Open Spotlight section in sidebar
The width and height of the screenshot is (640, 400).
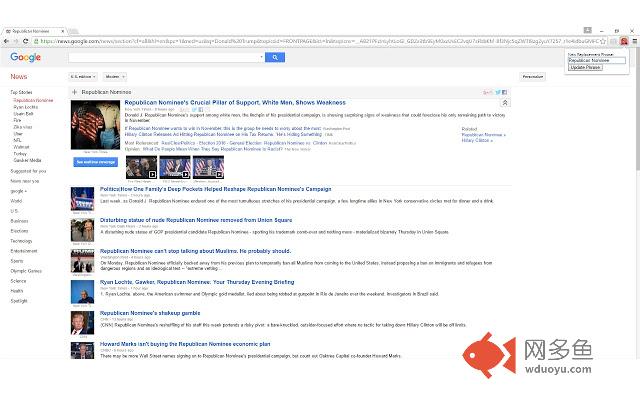click(x=19, y=301)
